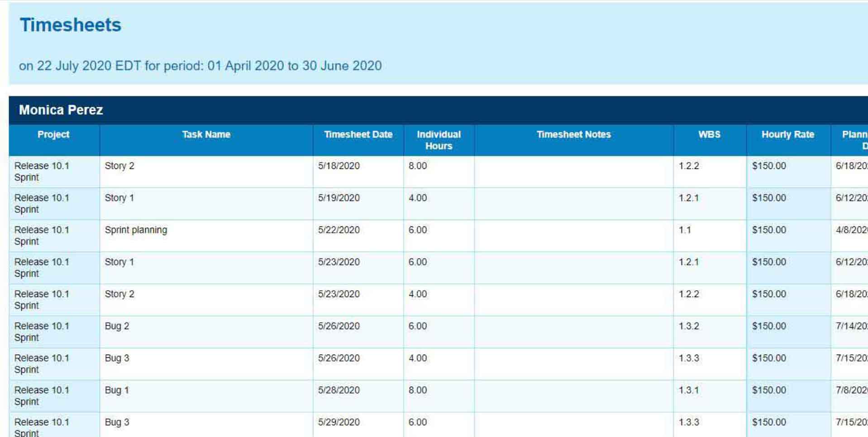Click Release 10.1 Sprint project in 5/18/2020 row
The height and width of the screenshot is (437, 868).
(x=42, y=172)
